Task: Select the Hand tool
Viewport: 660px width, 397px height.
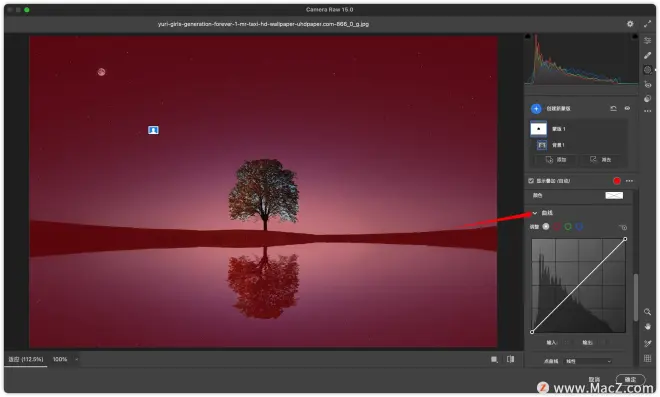Action: 647,327
